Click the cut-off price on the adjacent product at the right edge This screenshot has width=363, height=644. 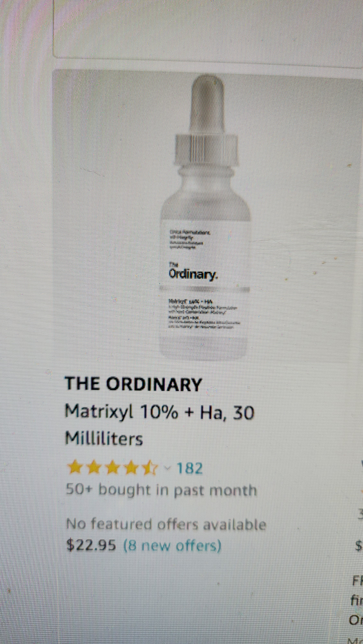tap(358, 546)
